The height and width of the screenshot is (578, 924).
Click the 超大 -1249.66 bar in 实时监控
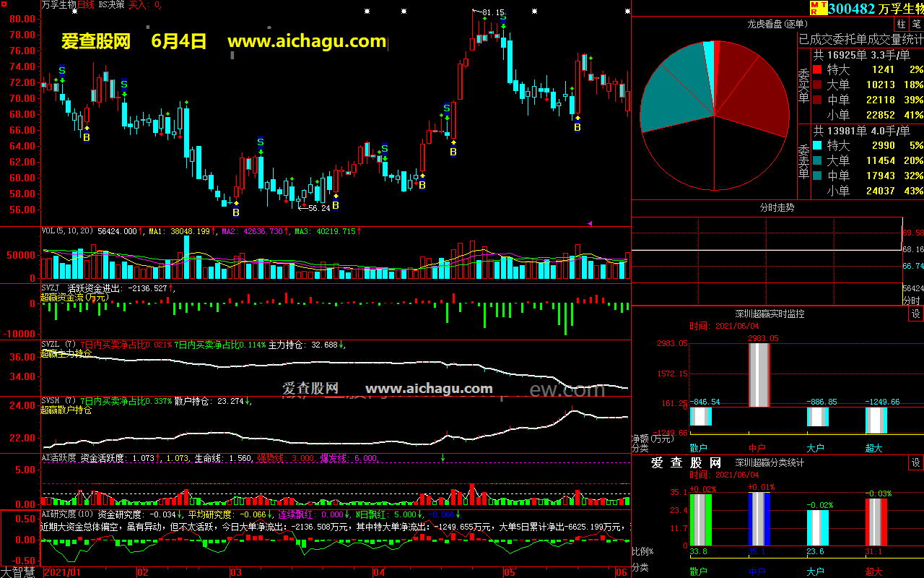(x=876, y=420)
